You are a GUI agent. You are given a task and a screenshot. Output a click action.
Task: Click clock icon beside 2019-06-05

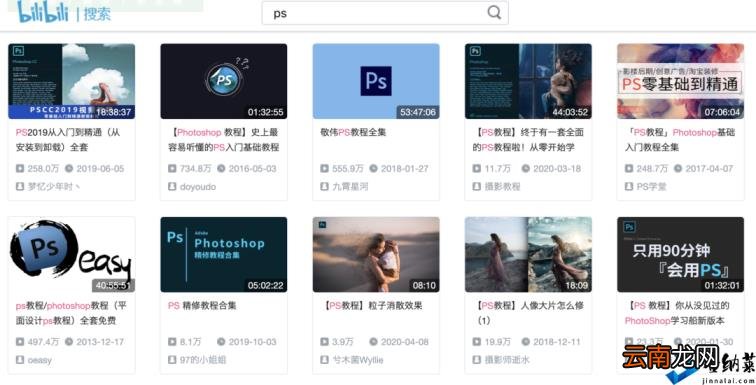[69, 169]
